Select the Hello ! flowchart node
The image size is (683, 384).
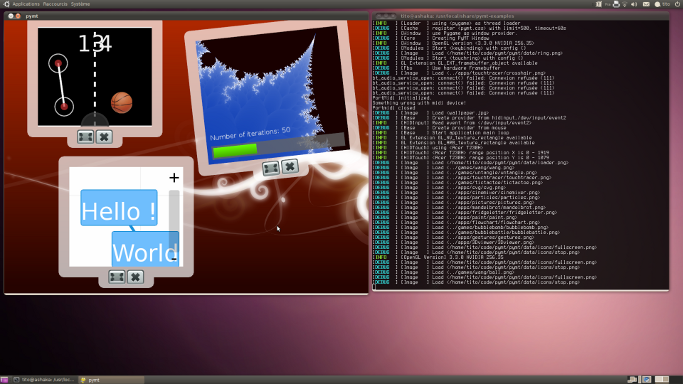[119, 208]
